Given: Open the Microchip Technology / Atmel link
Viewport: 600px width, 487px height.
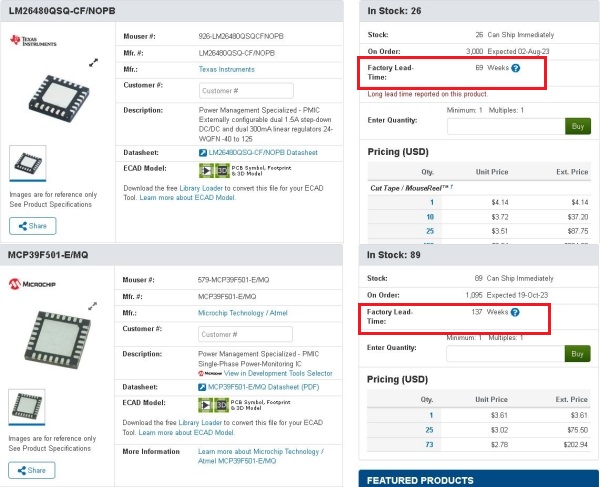Looking at the screenshot, I should tap(243, 313).
